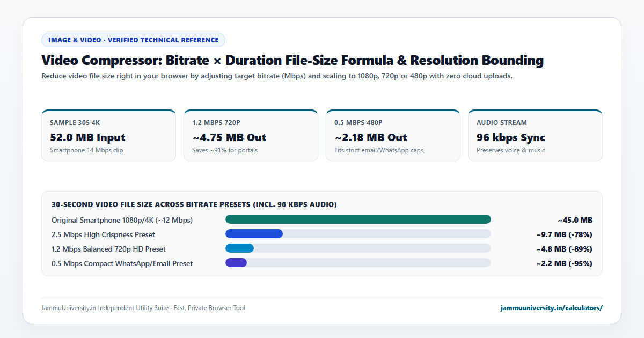644x338 pixels.
Task: Click the '~4.75 MB Out' value
Action: click(229, 137)
